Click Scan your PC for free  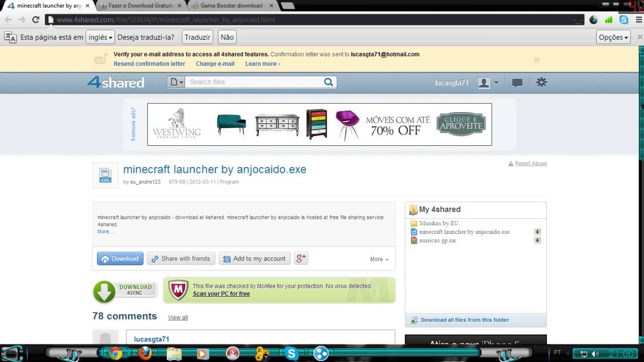point(221,294)
